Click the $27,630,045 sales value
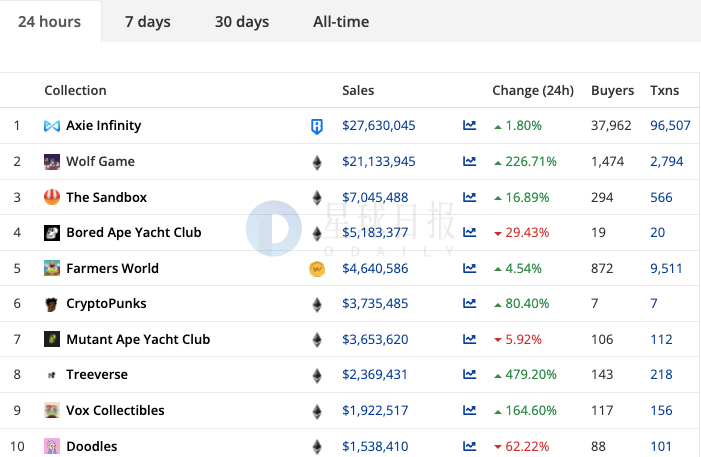The height and width of the screenshot is (457, 701). coord(379,126)
